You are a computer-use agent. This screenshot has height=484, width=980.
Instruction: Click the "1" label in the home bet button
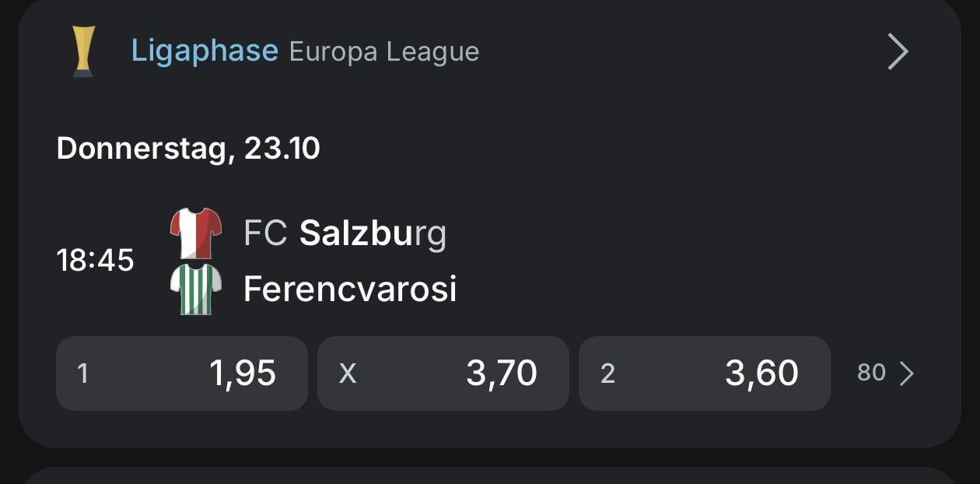click(82, 374)
